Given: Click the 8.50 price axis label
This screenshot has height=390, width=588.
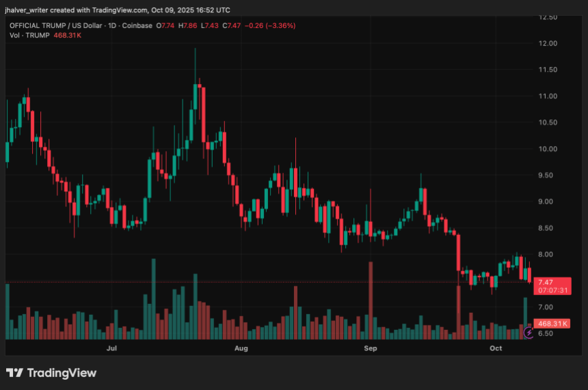Looking at the screenshot, I should 548,228.
